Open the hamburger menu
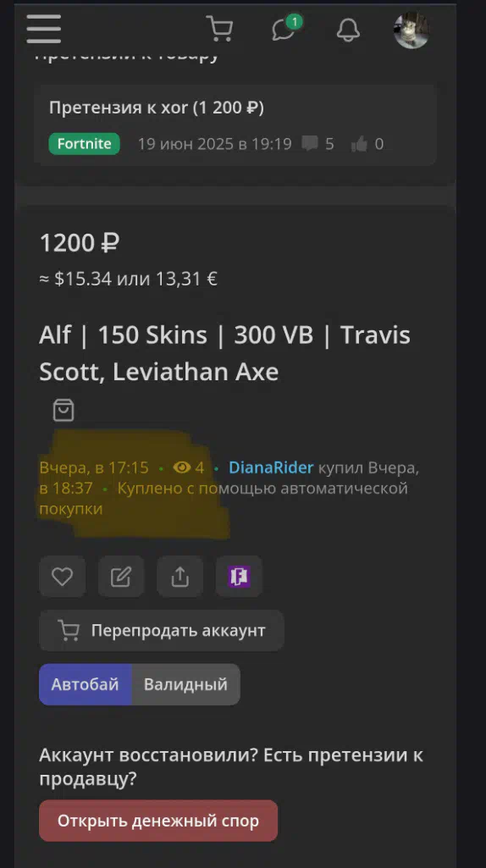The width and height of the screenshot is (486, 868). tap(44, 28)
